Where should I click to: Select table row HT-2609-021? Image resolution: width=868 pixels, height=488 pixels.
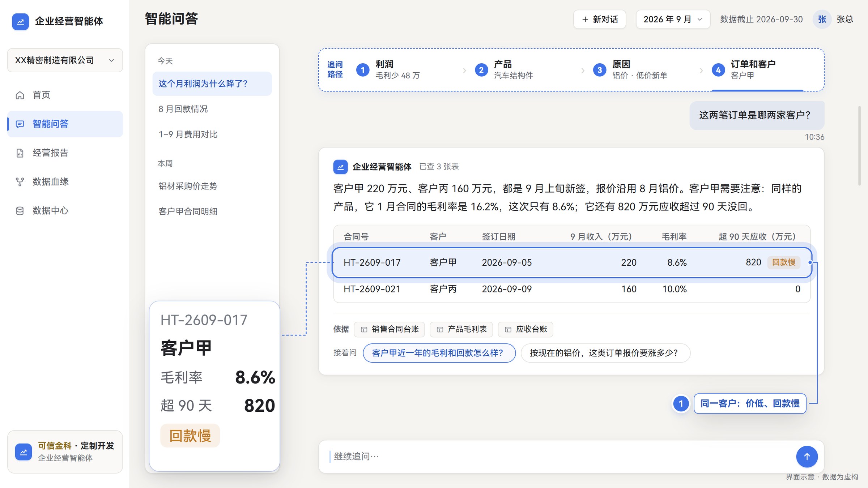(571, 289)
